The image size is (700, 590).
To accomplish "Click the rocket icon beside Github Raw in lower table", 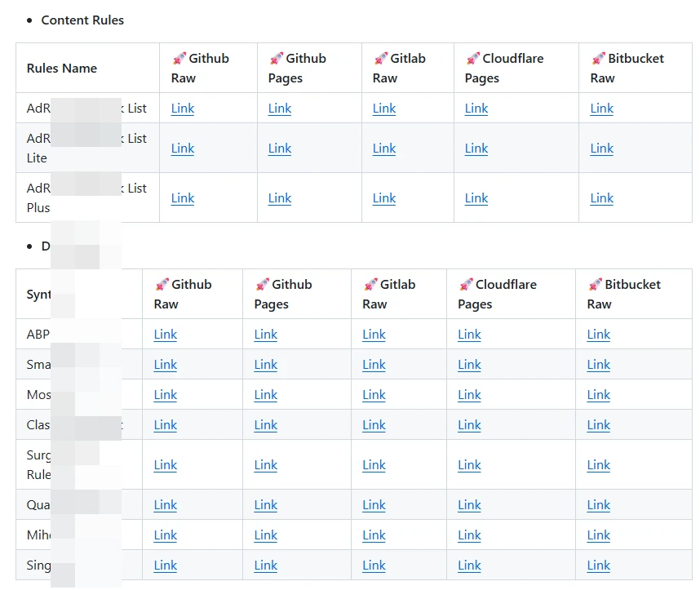I will tap(162, 285).
